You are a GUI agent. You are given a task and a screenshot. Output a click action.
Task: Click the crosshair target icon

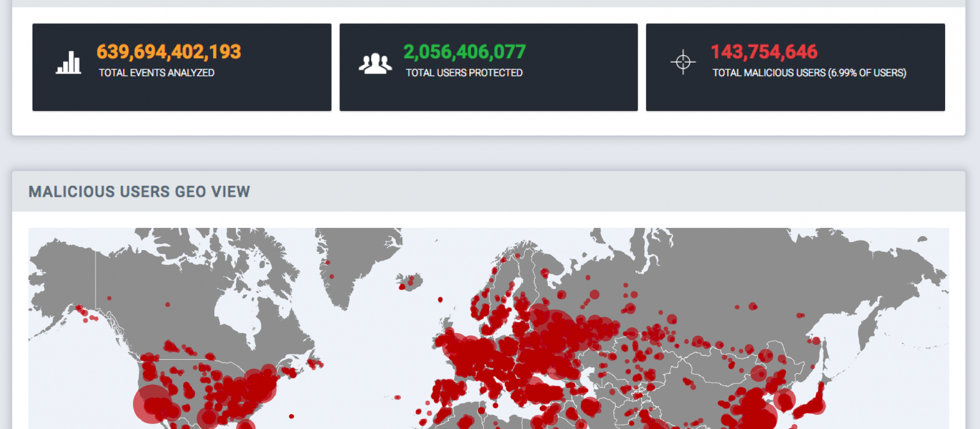pyautogui.click(x=683, y=63)
